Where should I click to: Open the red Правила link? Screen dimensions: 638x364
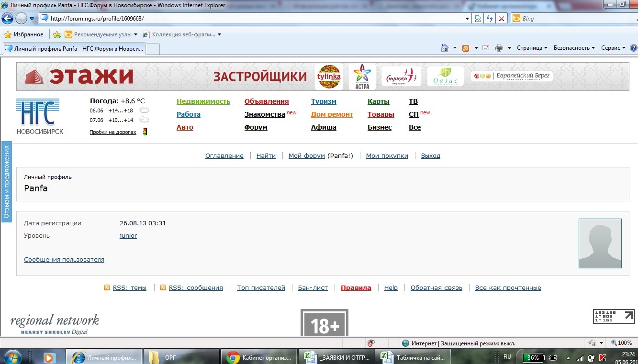click(x=356, y=287)
